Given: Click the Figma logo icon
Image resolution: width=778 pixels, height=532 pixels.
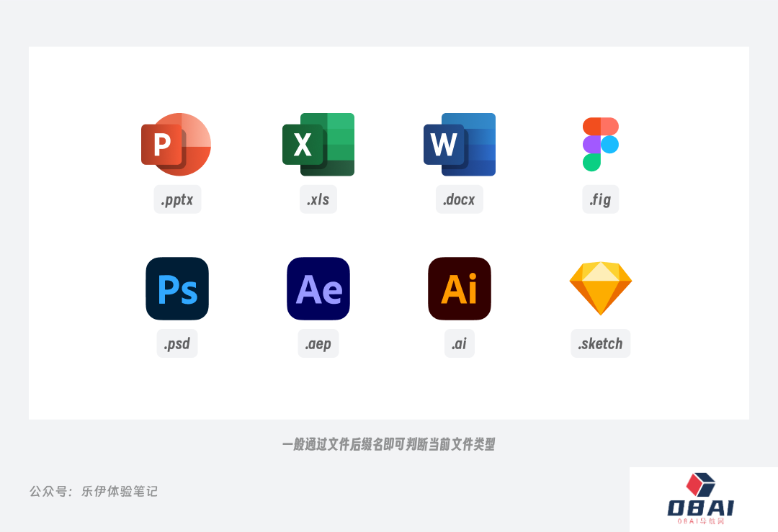Looking at the screenshot, I should tap(600, 144).
